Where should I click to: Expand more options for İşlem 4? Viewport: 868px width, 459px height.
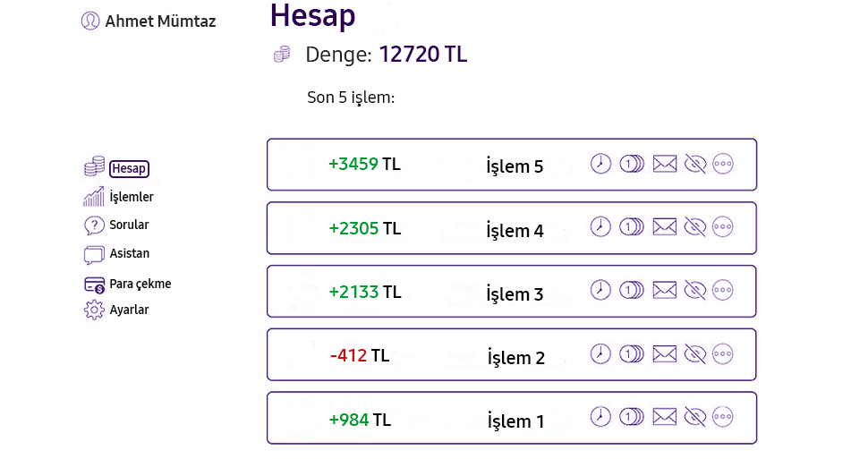(722, 227)
